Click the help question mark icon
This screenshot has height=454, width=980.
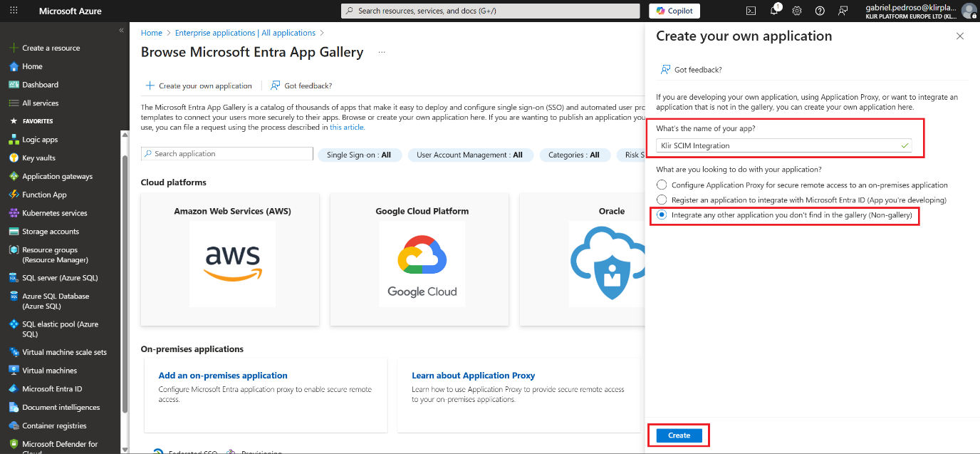click(x=820, y=11)
